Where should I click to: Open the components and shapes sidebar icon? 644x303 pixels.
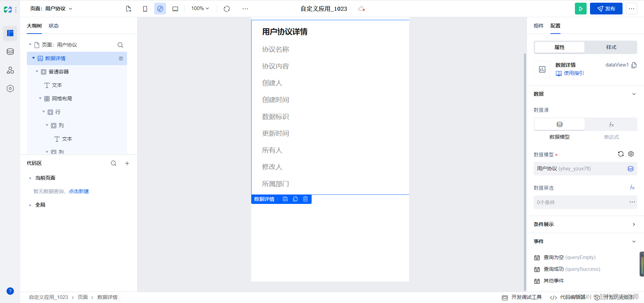pos(10,70)
